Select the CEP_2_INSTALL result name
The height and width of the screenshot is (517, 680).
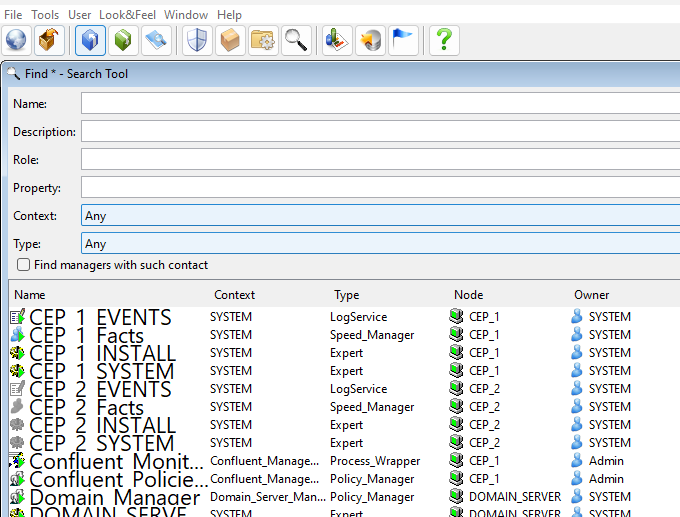click(x=103, y=425)
